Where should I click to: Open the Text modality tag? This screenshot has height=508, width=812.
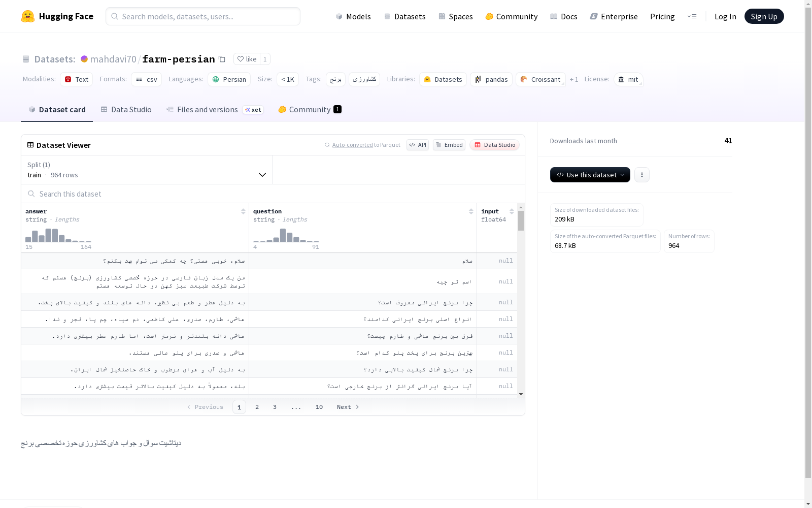[x=77, y=79]
